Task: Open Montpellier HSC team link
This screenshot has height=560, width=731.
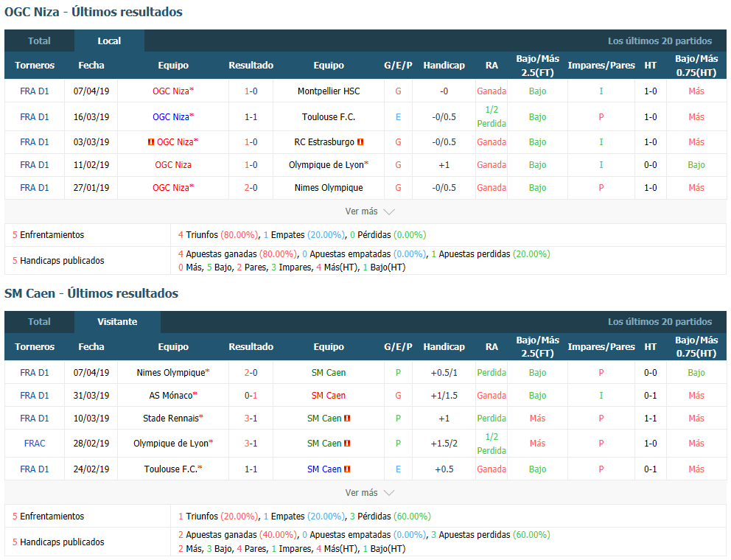Action: click(329, 91)
